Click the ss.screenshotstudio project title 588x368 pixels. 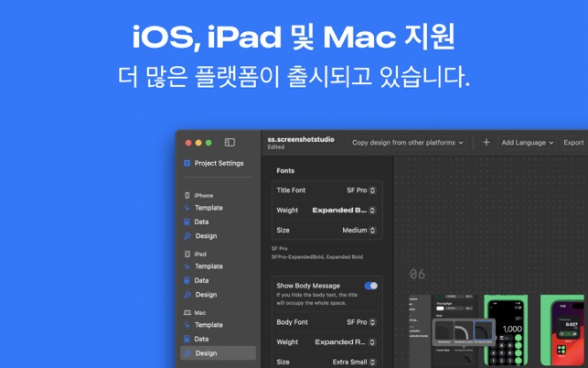pos(301,139)
